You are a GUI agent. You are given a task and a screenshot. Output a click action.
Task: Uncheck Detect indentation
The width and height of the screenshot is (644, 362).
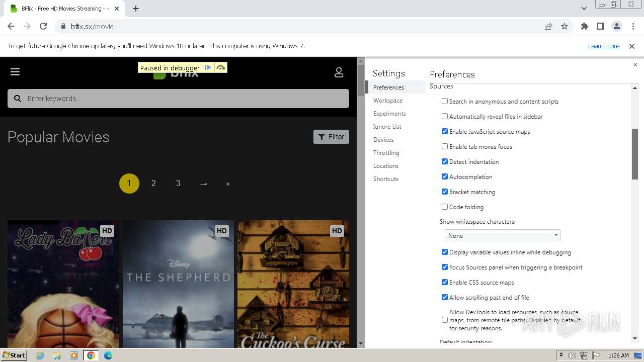(445, 161)
